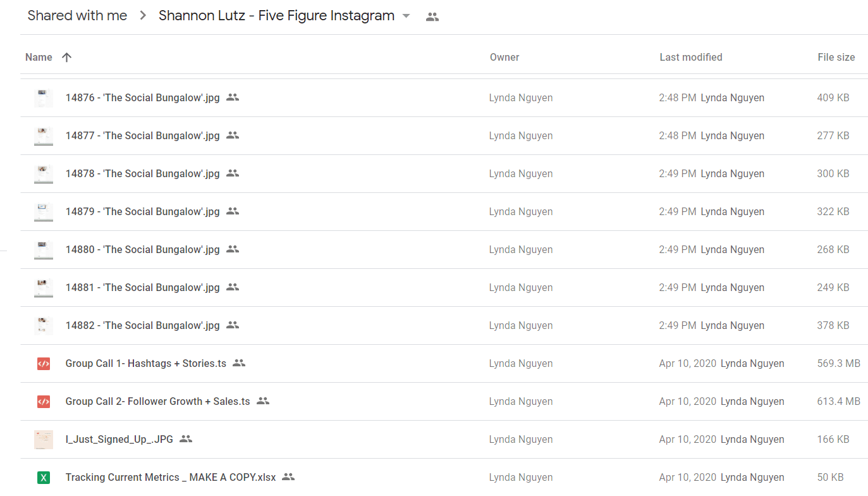Image resolution: width=868 pixels, height=496 pixels.
Task: Select Tracking Current Metrics _ MAKE A COPY.xlsx
Action: point(444,478)
